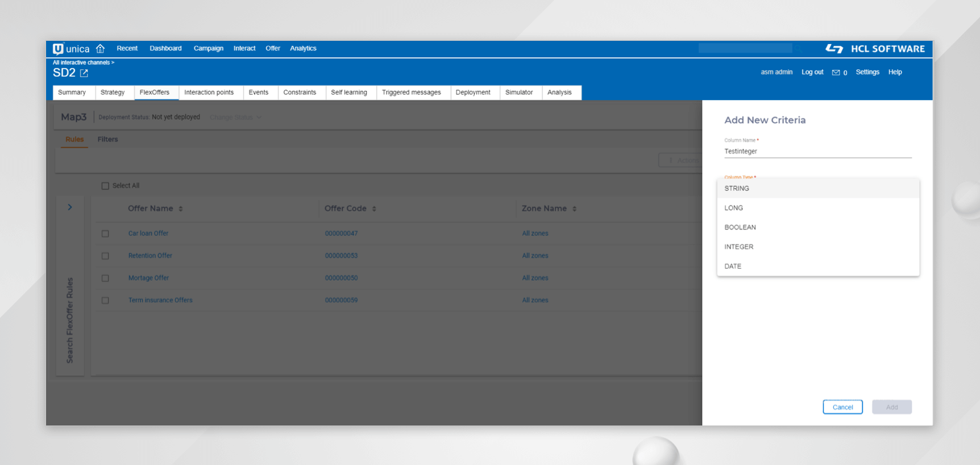Viewport: 980px width, 465px height.
Task: Check the Select All checkbox
Action: 105,186
